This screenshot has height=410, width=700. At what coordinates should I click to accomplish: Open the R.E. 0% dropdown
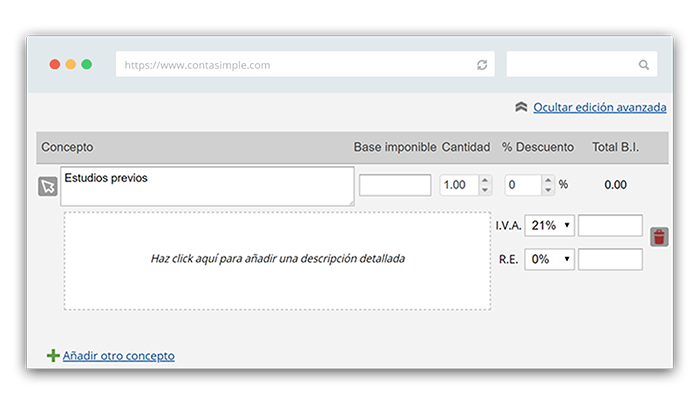click(x=549, y=259)
